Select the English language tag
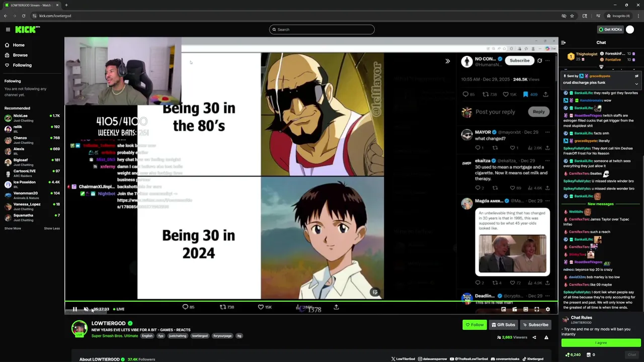The width and height of the screenshot is (644, 362). pyautogui.click(x=147, y=336)
